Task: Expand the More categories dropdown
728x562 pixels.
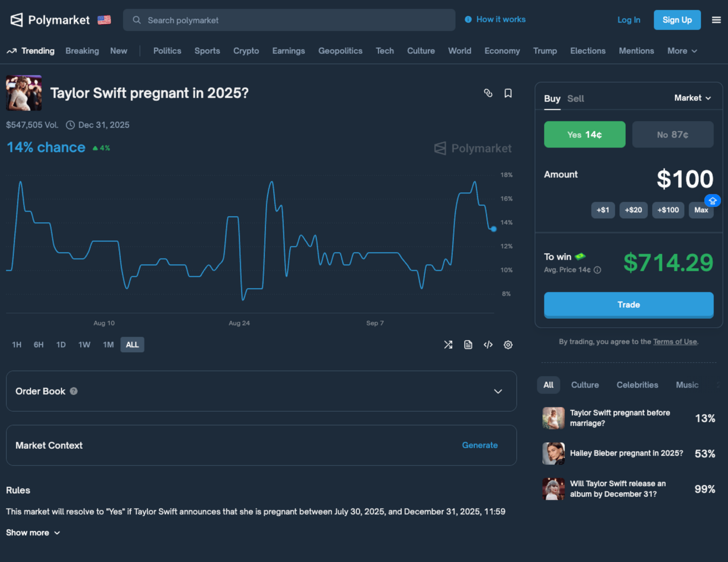Action: pos(682,51)
